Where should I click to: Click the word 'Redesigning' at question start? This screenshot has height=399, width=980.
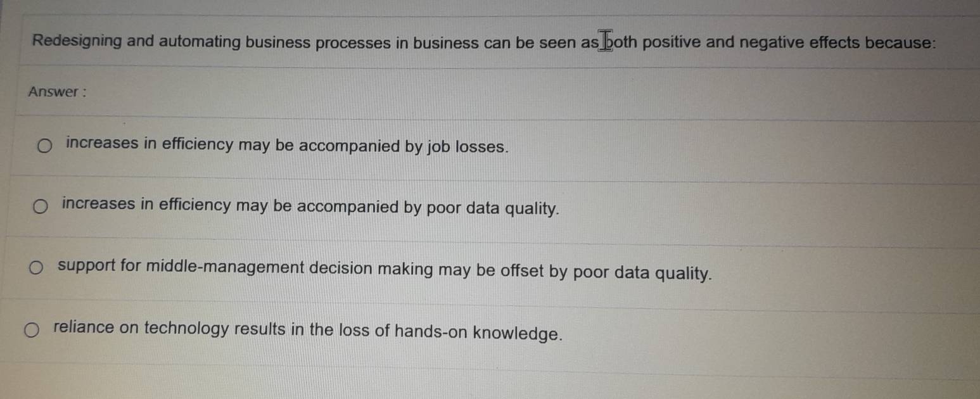[77, 42]
